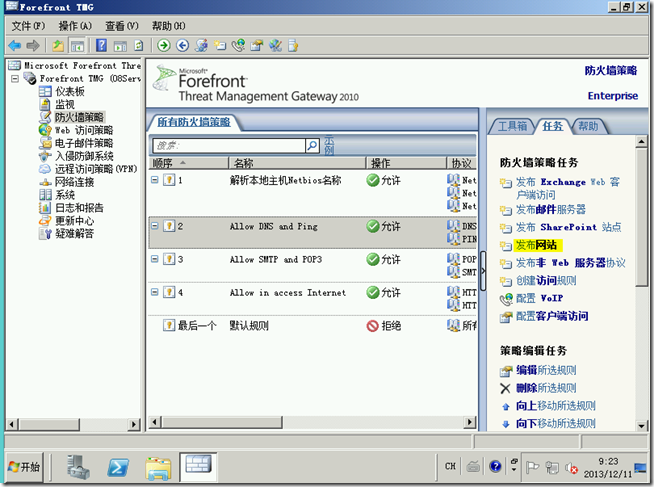Click the green circle right-arrow toolbar icon
The height and width of the screenshot is (487, 654).
tap(164, 45)
